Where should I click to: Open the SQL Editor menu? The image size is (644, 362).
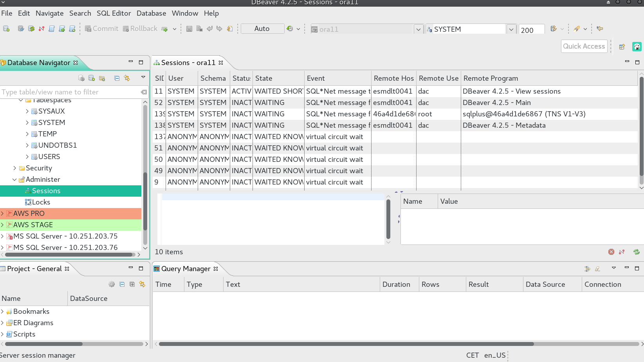(114, 13)
